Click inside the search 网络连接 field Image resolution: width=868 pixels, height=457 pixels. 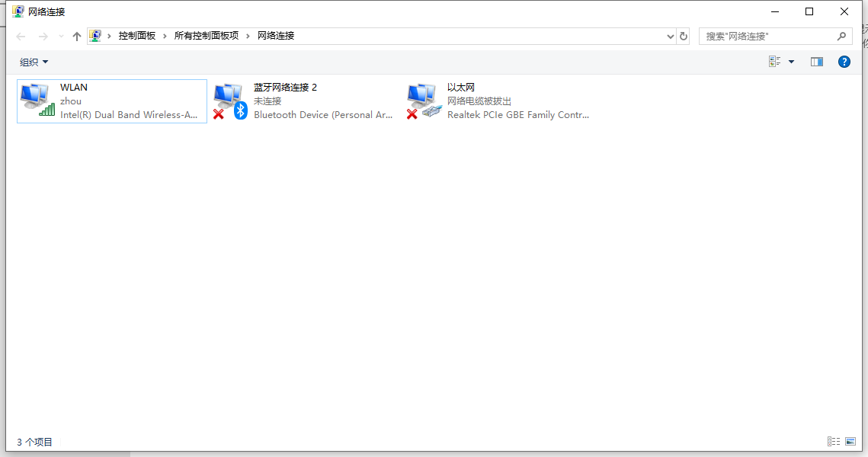(x=770, y=35)
